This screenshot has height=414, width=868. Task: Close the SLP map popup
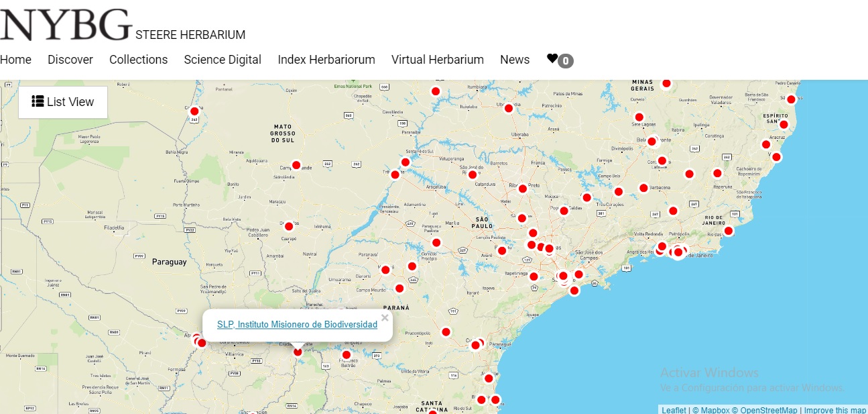(385, 318)
